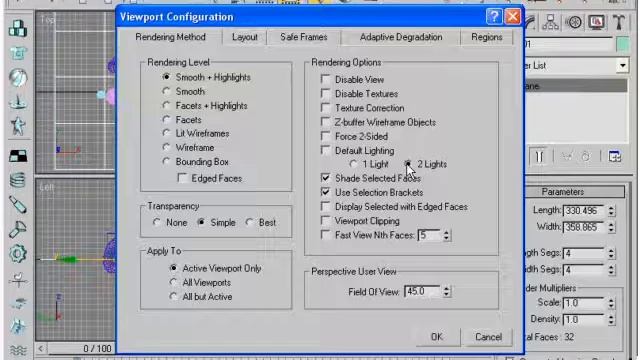The height and width of the screenshot is (360, 640).
Task: Toggle the Show End Result icon below stack
Action: pyautogui.click(x=539, y=156)
